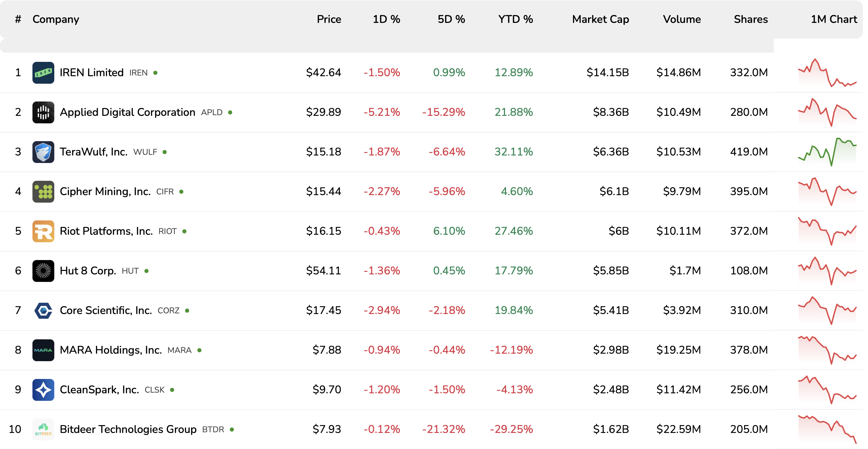Toggle the green indicator next to MARA ticker

(199, 350)
